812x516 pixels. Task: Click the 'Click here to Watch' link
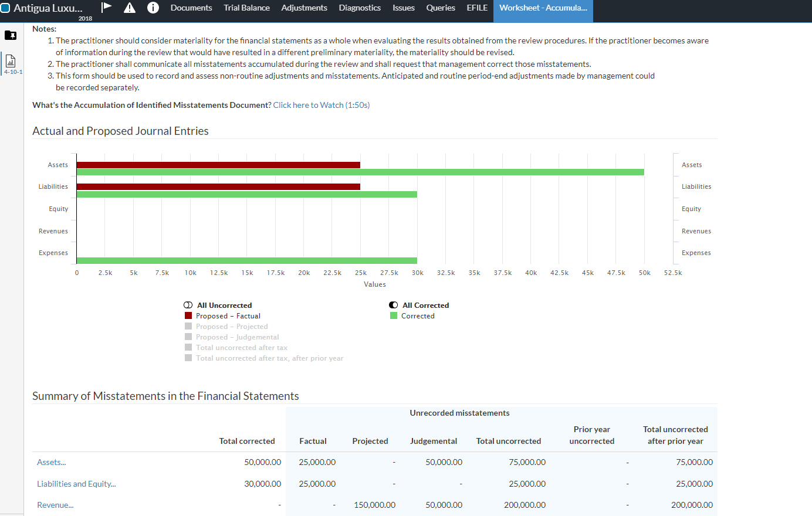[321, 105]
